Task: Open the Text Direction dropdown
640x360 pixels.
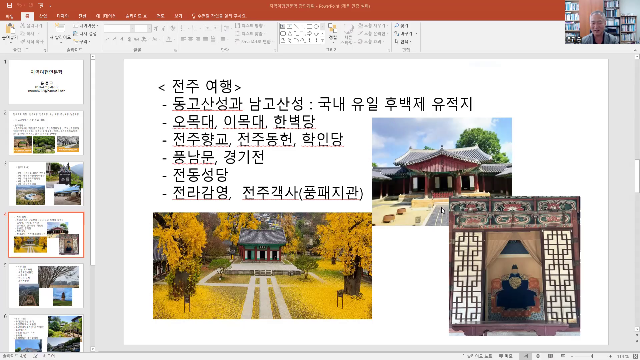Action: click(249, 26)
